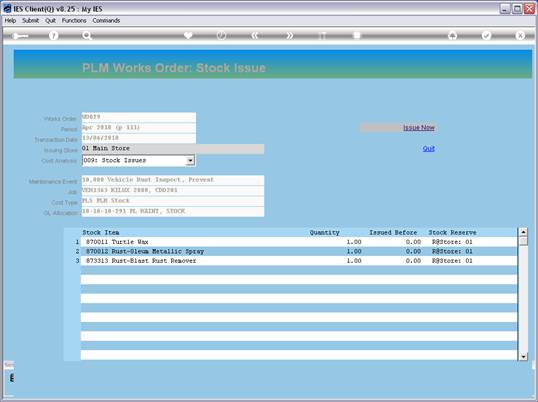Open the Submit menu

(x=30, y=21)
